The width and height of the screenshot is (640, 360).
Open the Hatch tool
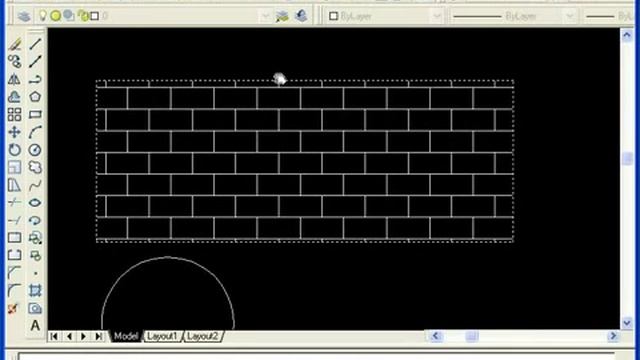[35, 290]
